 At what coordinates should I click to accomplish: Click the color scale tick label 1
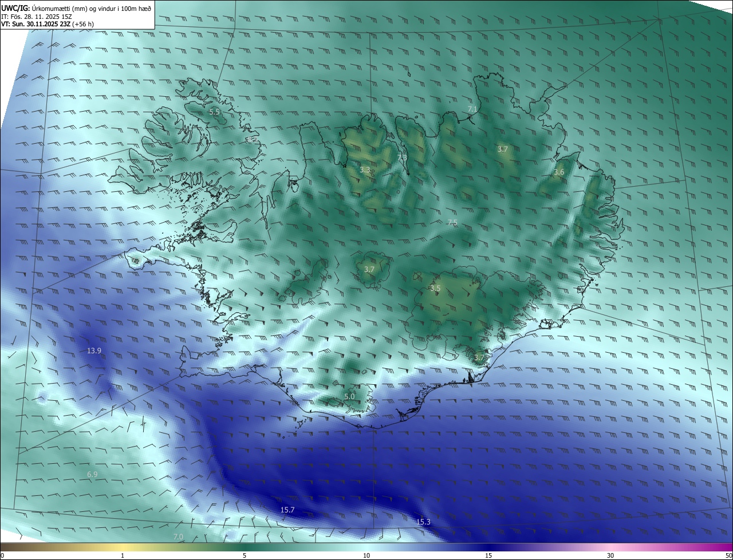(x=123, y=555)
